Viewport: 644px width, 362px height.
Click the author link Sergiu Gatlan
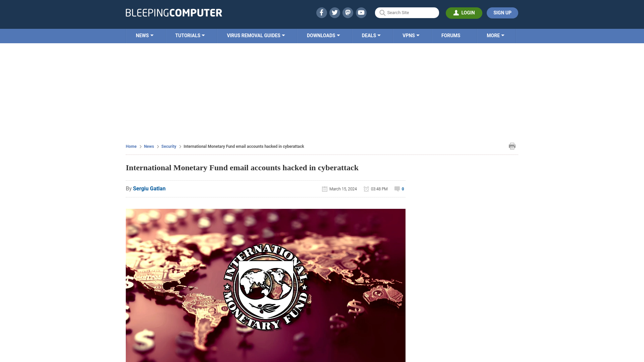click(149, 188)
